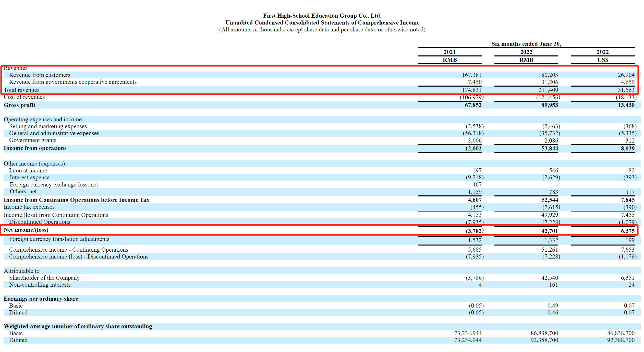Click the 2021 RMB column header
This screenshot has width=644, height=352.
[x=449, y=60]
